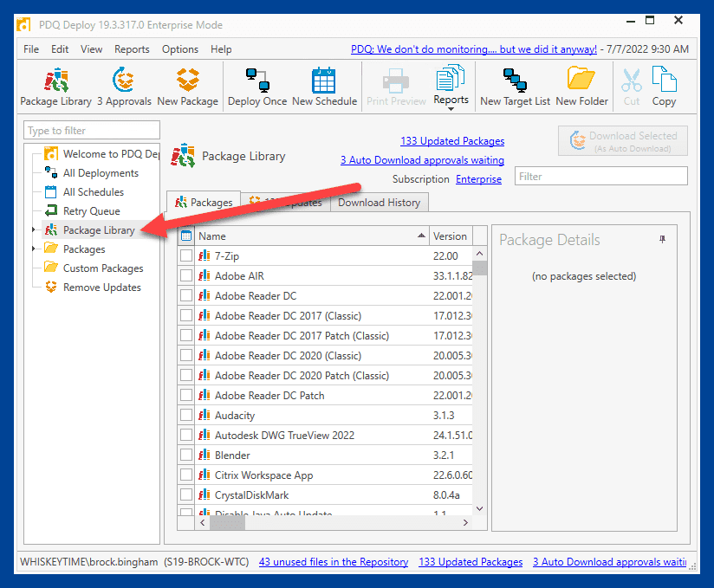
Task: Select the Adobe Reader DC Patch row
Action: pos(325,396)
